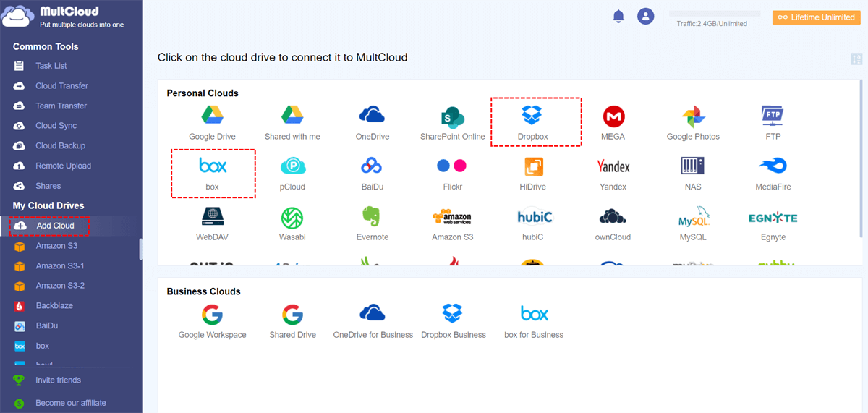Connect MySQL database
The image size is (868, 413).
pyautogui.click(x=693, y=223)
